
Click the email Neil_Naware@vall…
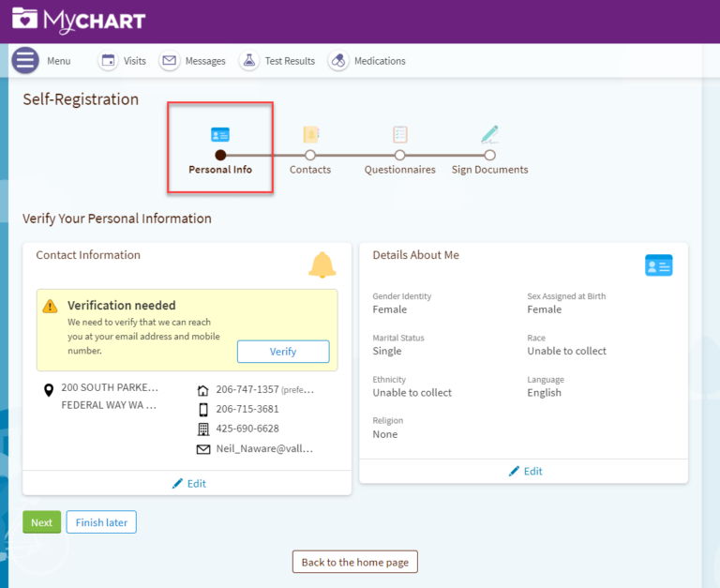(264, 449)
